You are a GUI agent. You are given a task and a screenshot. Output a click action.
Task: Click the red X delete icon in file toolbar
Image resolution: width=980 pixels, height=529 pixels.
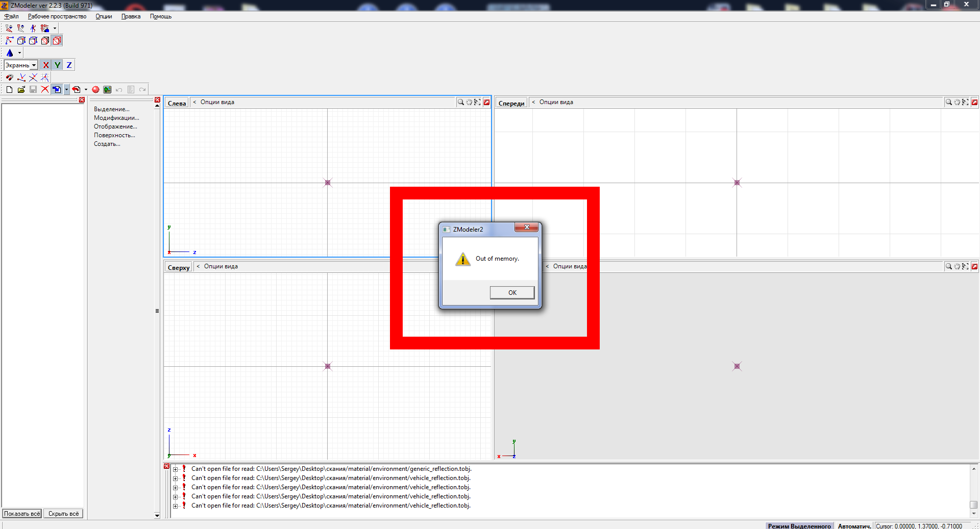(45, 89)
